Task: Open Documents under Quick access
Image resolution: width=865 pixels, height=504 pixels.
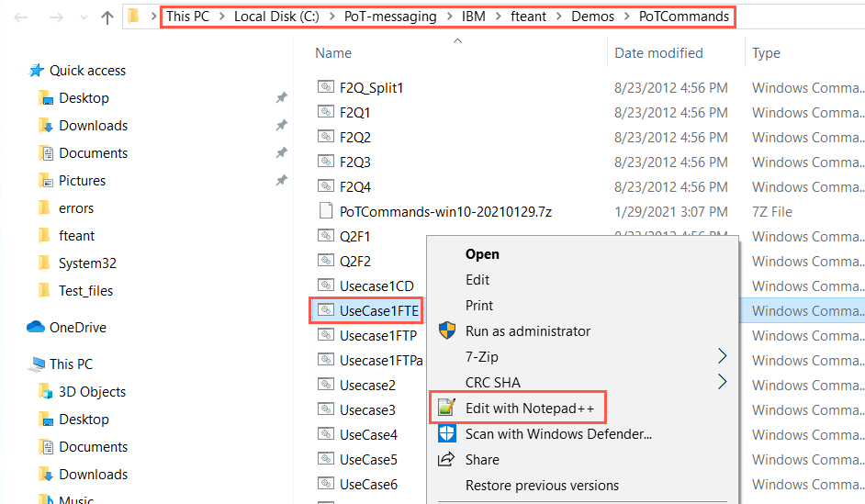Action: (x=94, y=153)
